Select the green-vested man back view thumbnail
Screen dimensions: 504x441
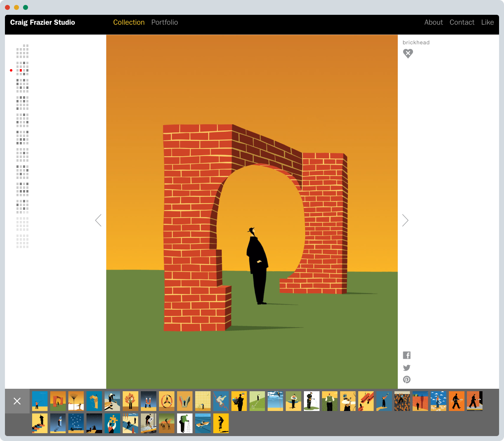[x=330, y=401]
